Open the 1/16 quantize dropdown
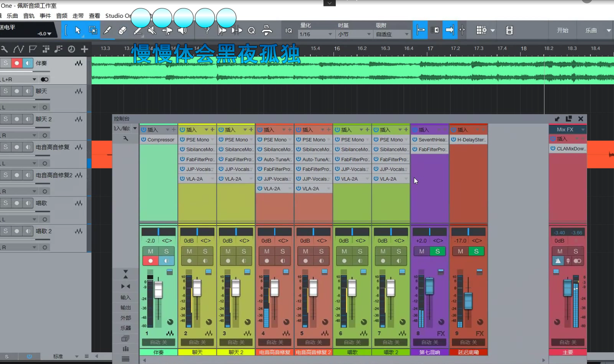Image resolution: width=614 pixels, height=364 pixels. (316, 34)
